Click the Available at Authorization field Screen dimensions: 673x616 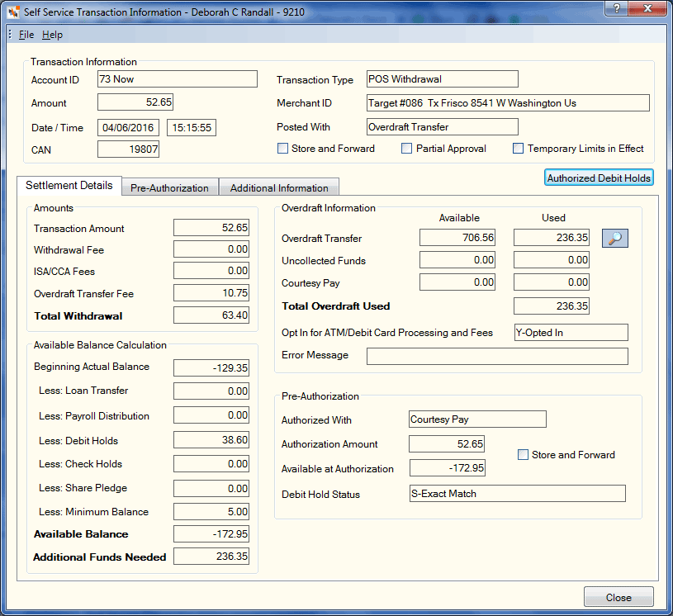[448, 468]
